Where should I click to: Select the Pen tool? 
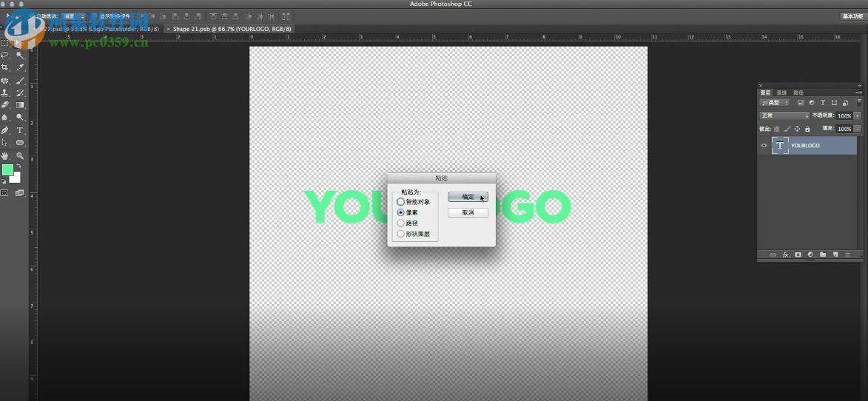coord(5,130)
